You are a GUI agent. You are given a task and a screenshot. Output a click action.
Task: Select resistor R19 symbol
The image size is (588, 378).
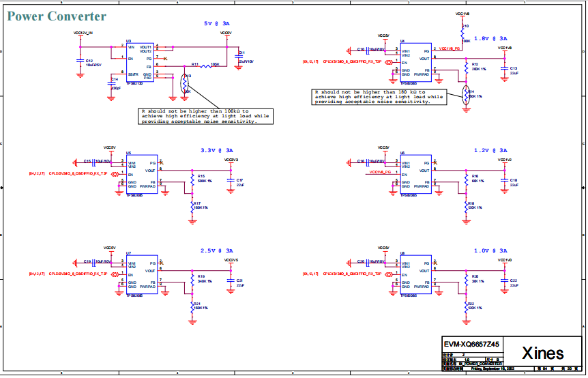[192, 280]
